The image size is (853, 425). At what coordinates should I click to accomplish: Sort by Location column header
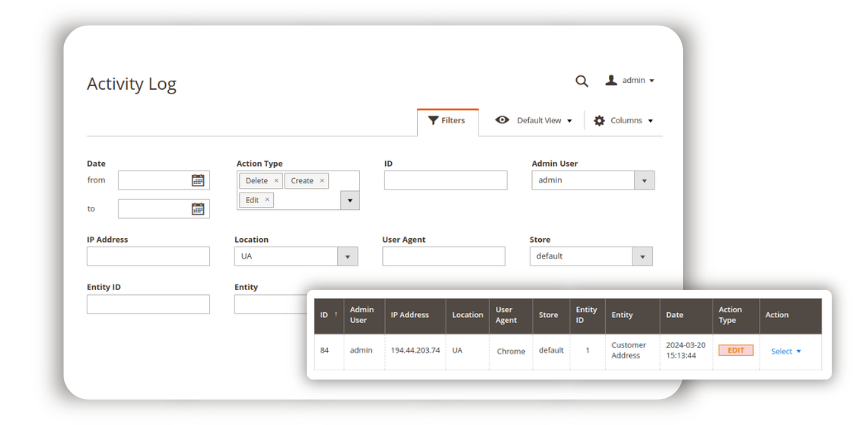pyautogui.click(x=467, y=315)
